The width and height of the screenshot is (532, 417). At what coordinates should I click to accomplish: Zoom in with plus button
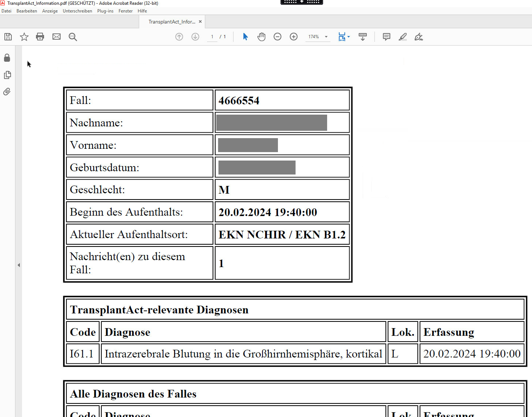pyautogui.click(x=294, y=37)
